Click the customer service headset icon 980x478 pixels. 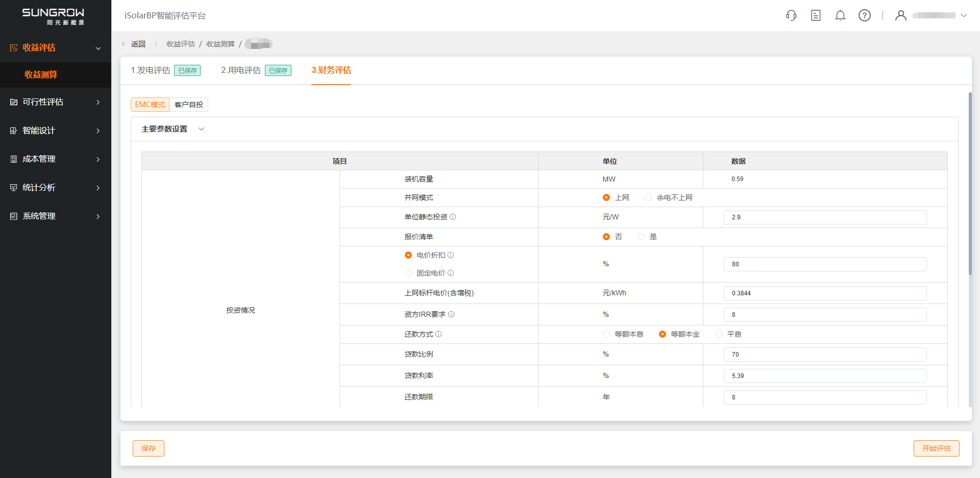(x=791, y=15)
